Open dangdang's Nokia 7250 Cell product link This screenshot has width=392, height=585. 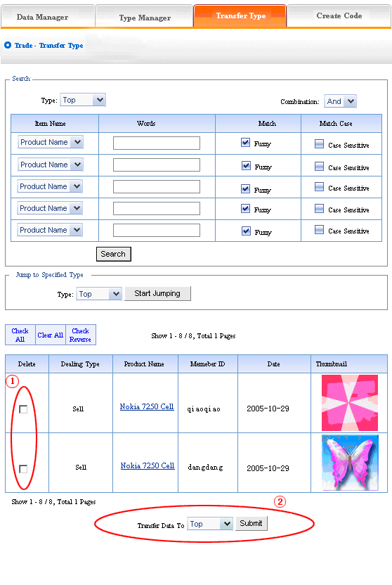point(148,465)
